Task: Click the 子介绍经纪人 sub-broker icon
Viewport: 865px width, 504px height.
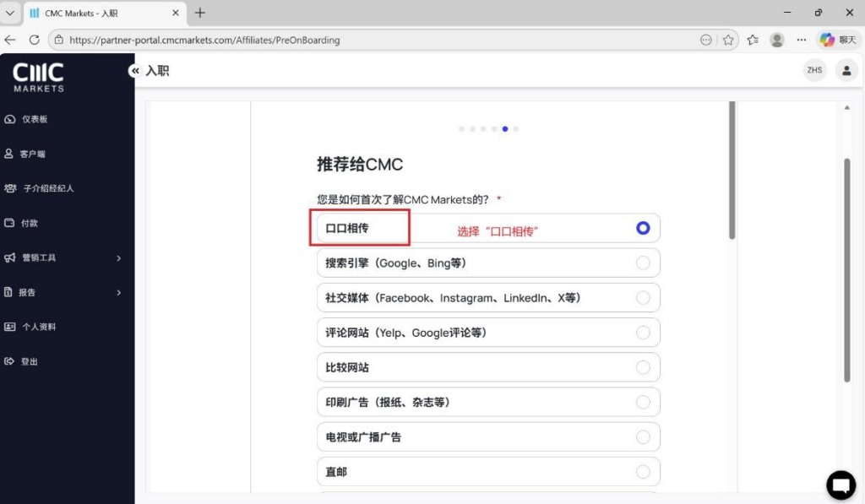Action: tap(10, 188)
